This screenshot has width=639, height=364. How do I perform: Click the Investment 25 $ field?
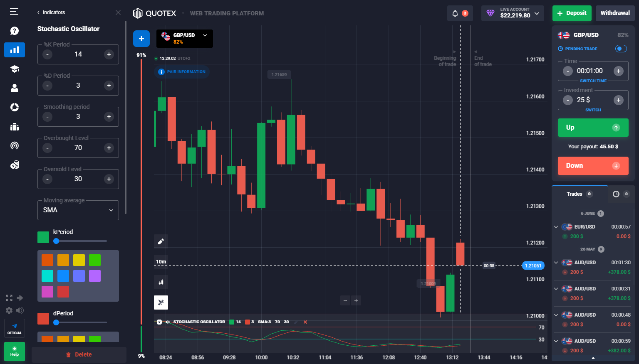pos(593,100)
